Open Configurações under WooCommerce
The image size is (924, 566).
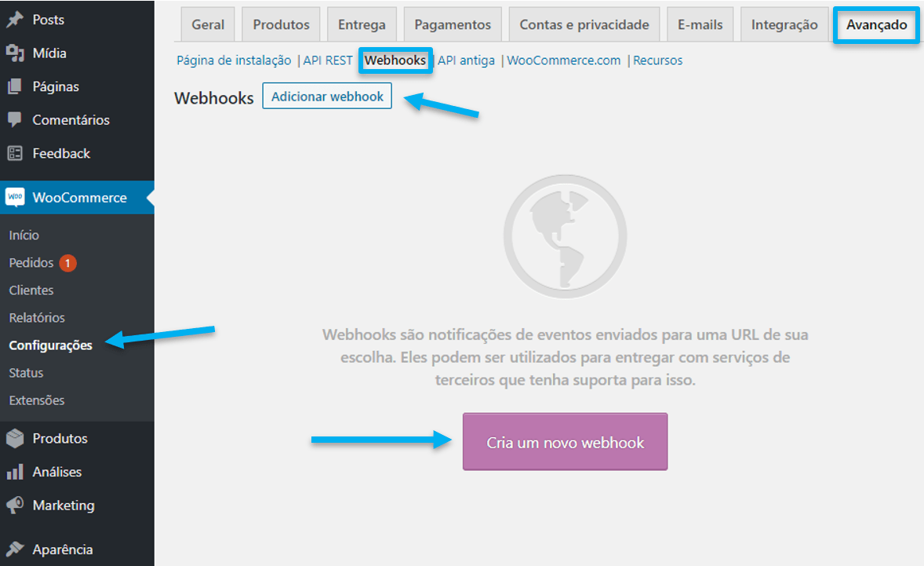(49, 345)
